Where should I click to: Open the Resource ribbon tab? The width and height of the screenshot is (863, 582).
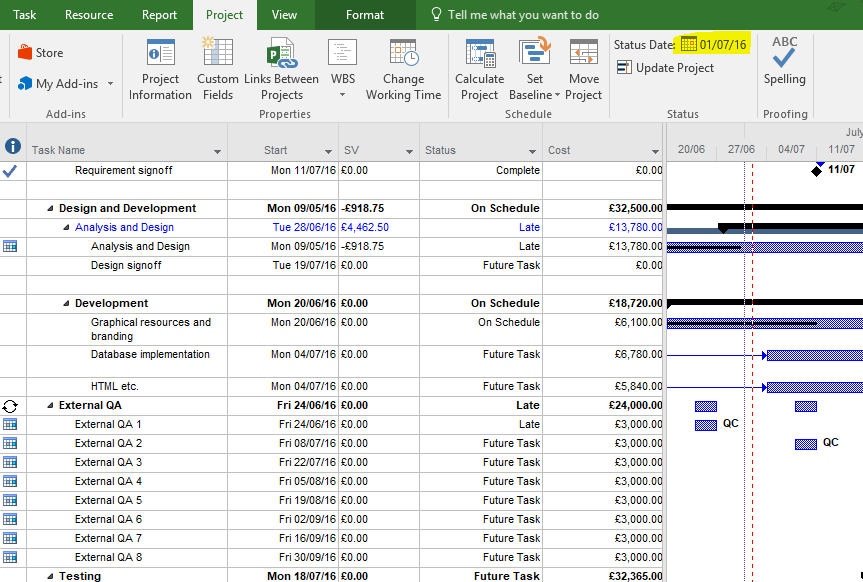(x=88, y=15)
